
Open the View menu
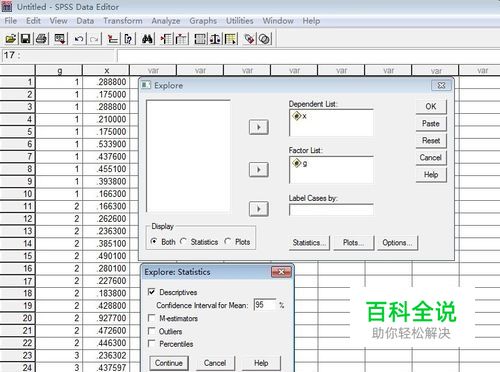pos(58,21)
